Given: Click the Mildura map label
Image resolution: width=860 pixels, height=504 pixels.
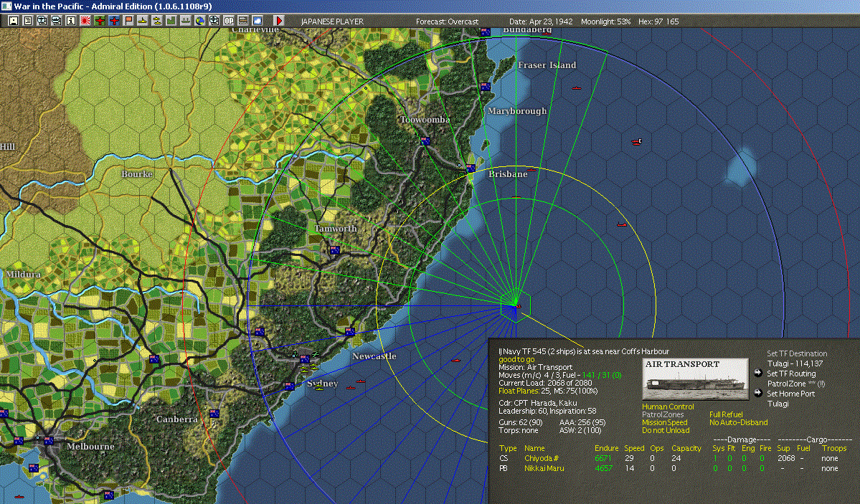Looking at the screenshot, I should [23, 274].
